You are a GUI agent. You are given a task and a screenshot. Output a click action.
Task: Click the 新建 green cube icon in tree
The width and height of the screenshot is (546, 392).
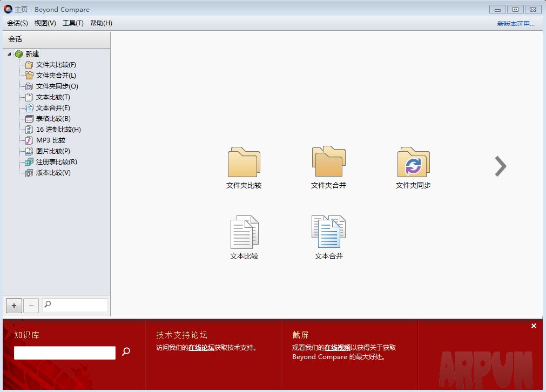19,54
